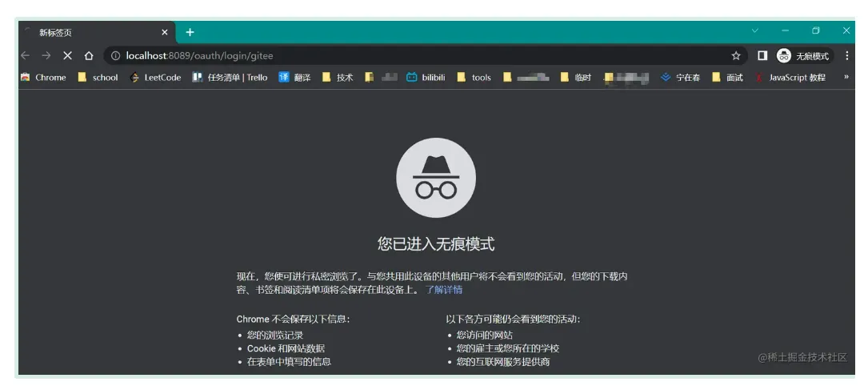Image resolution: width=868 pixels, height=386 pixels.
Task: Bookmark this page with the star
Action: tap(736, 55)
